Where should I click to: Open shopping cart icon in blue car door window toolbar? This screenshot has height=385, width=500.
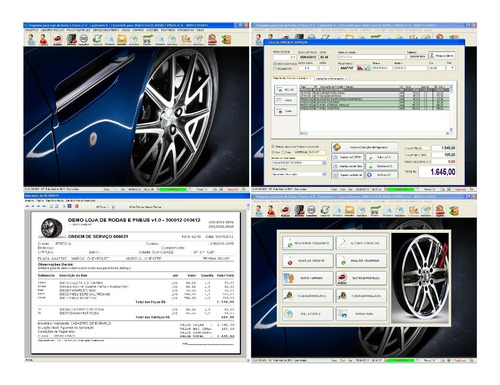click(x=147, y=39)
